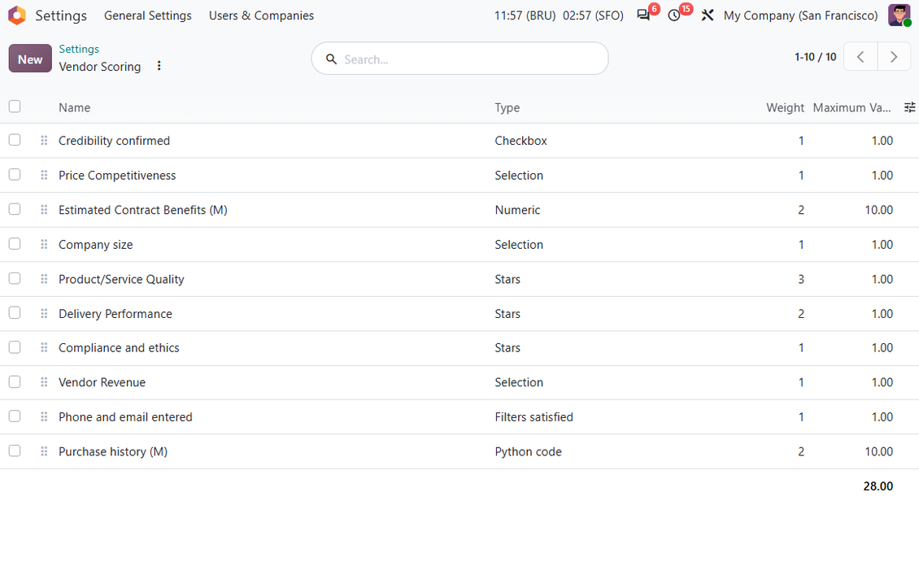
Task: Open the developer tools wrench icon
Action: pos(708,15)
